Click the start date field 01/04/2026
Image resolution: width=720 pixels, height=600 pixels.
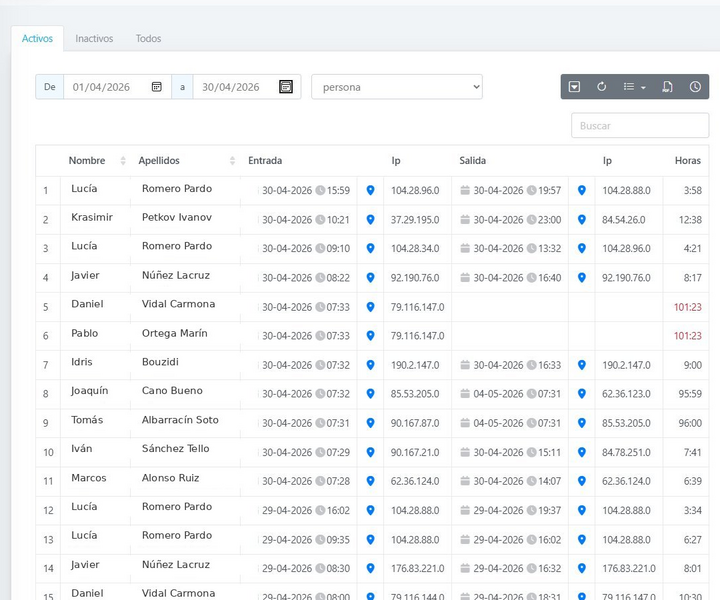pos(117,87)
